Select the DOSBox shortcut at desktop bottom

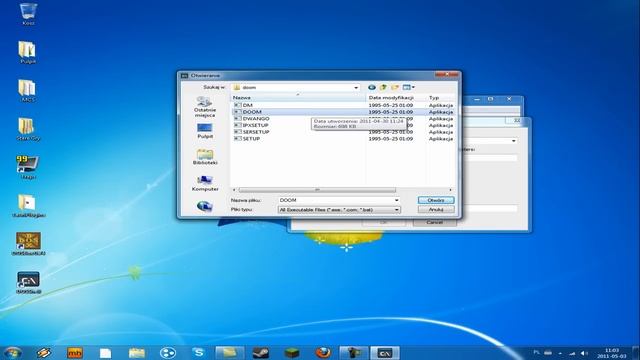pos(28,282)
